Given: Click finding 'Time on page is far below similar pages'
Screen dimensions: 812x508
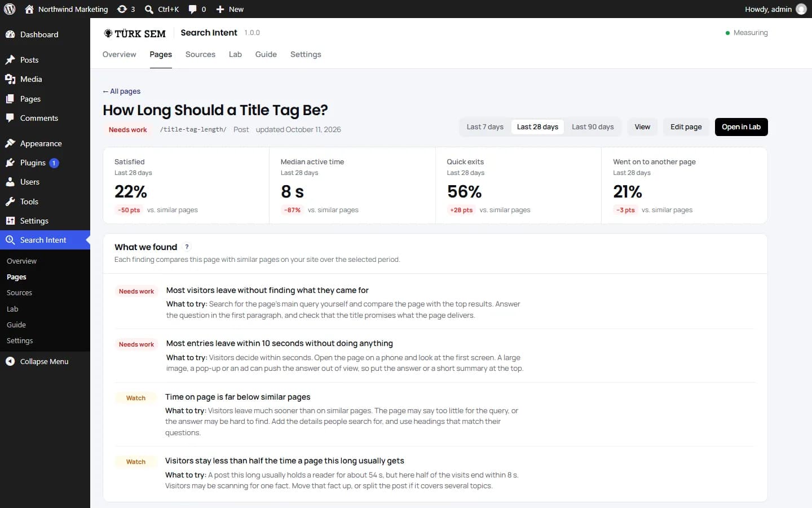Looking at the screenshot, I should (238, 397).
